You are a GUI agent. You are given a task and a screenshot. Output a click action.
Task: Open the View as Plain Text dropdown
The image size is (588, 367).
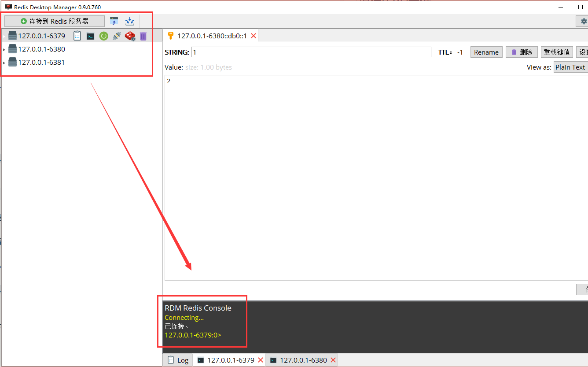coord(570,67)
